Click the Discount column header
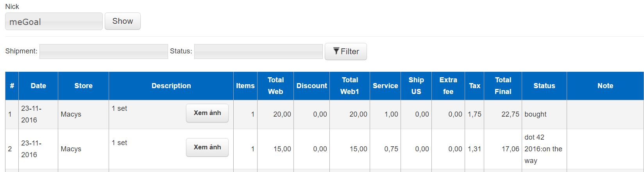Screen dimensions: 644x172 point(311,86)
